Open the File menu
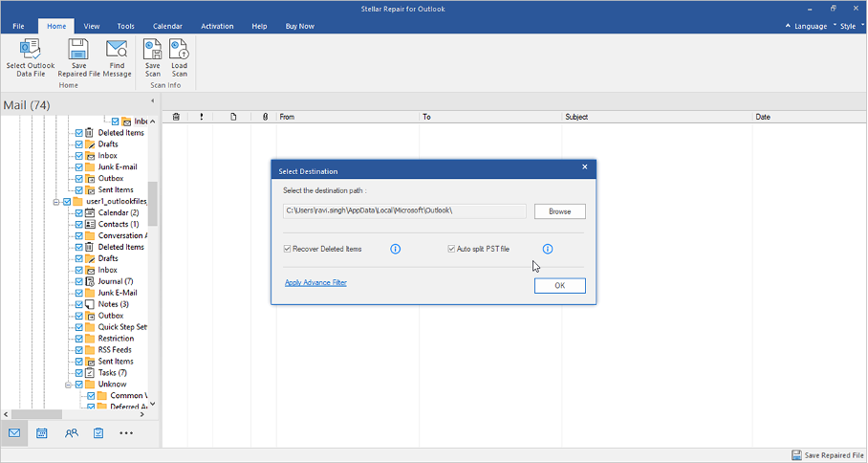868x463 pixels. tap(19, 26)
